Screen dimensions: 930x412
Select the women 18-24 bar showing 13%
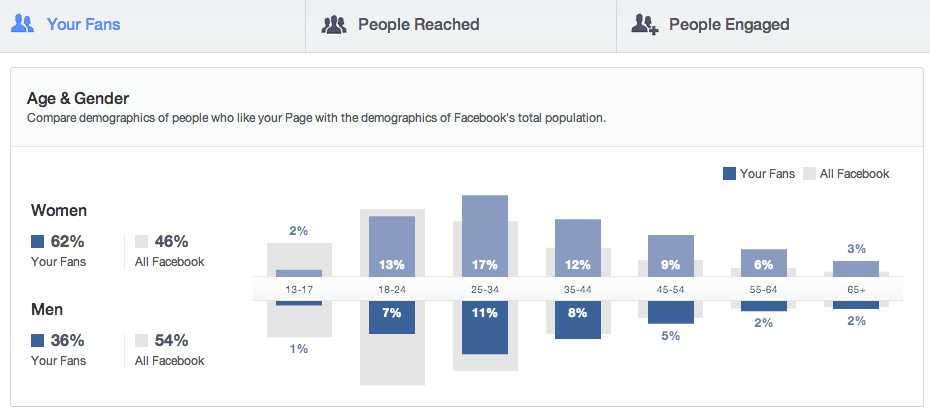click(x=392, y=247)
